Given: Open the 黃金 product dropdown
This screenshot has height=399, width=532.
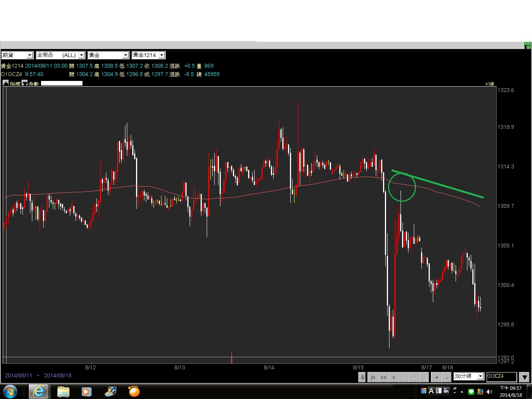Looking at the screenshot, I should pos(108,55).
